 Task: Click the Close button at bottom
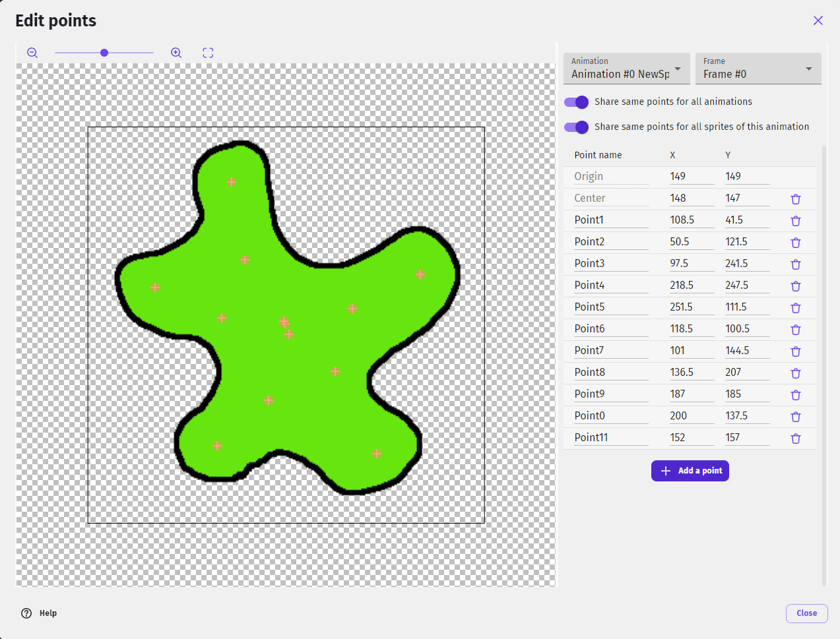click(806, 613)
